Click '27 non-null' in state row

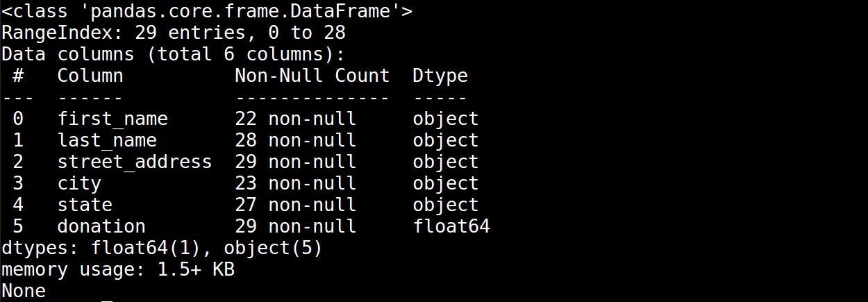295,205
